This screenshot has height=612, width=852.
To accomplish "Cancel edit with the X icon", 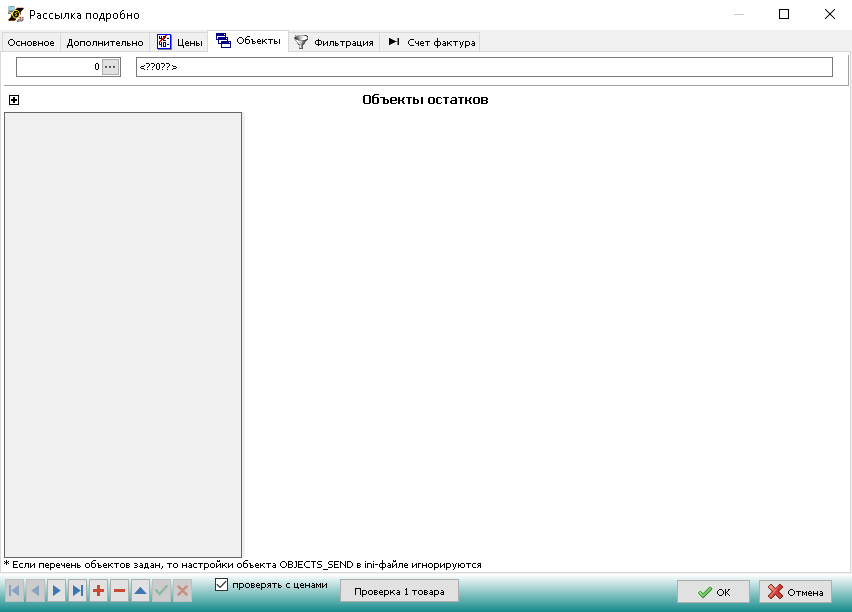I will click(x=183, y=591).
